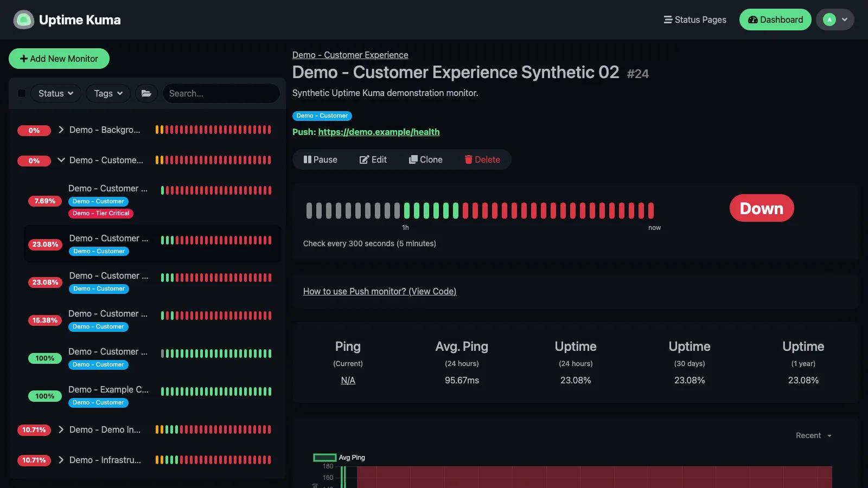868x488 pixels.
Task: Click Add New Monitor button
Action: [x=59, y=59]
